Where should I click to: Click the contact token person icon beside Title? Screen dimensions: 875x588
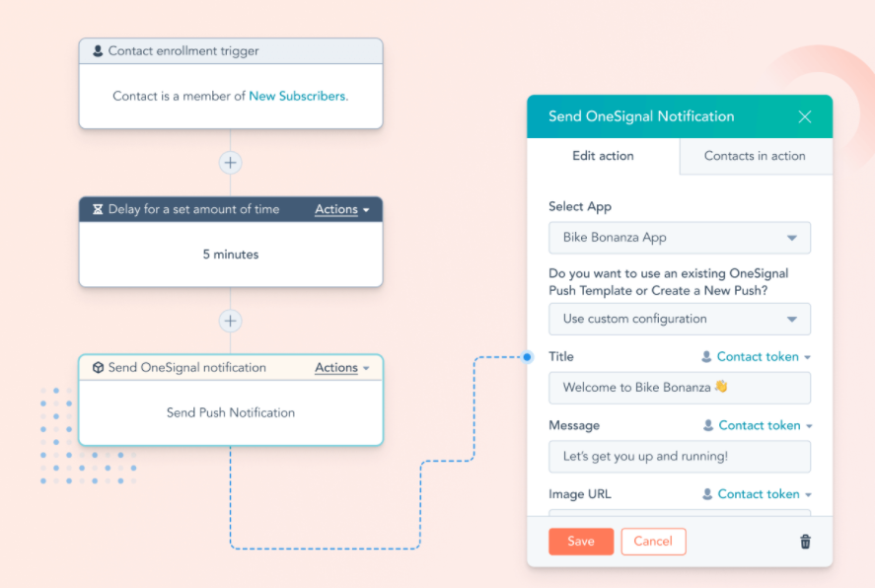click(708, 356)
